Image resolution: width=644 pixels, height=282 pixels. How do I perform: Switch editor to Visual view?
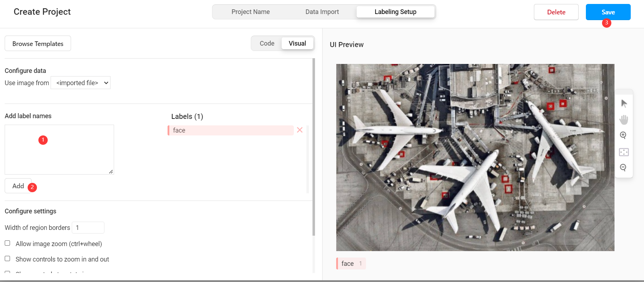coord(297,43)
